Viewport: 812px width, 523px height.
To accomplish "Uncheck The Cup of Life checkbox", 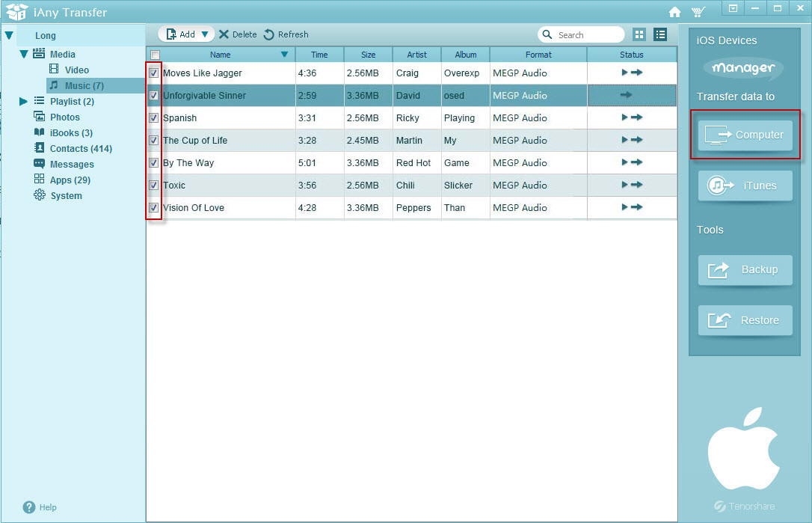I will [x=154, y=141].
